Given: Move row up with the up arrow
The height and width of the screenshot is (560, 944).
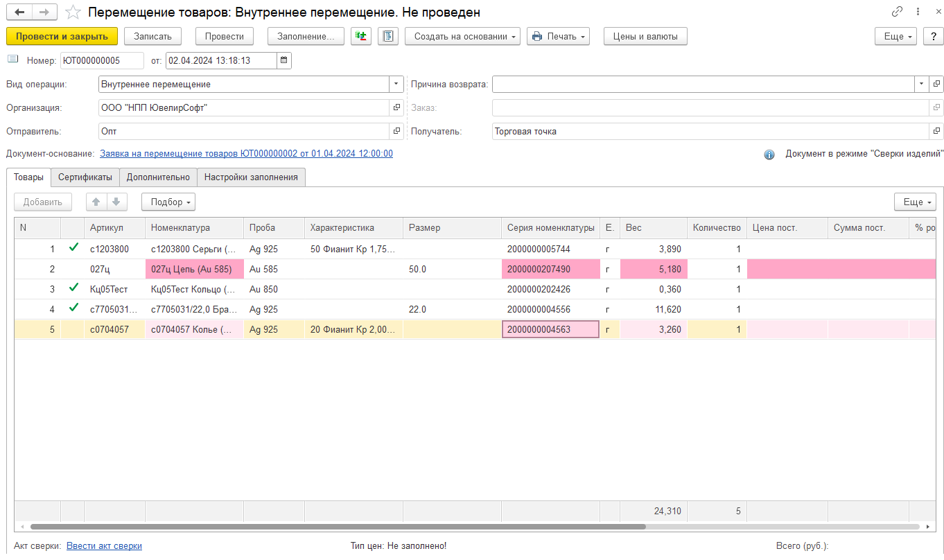Looking at the screenshot, I should tap(96, 202).
